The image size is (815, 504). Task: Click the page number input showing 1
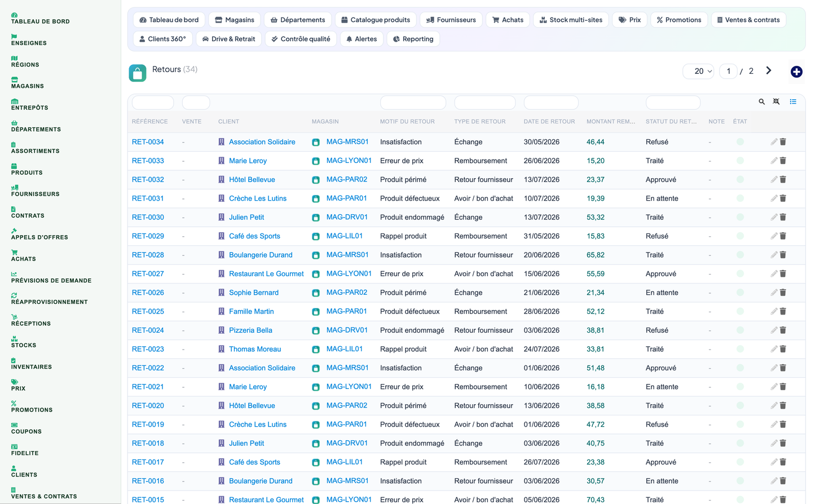coord(728,71)
